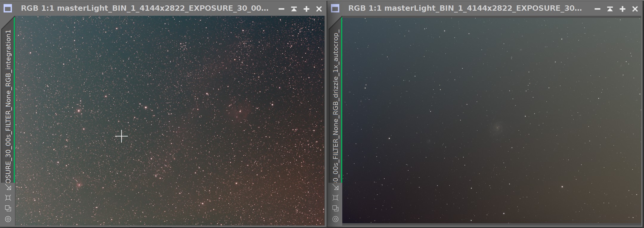This screenshot has height=228, width=644.
Task: Maximize the integration1 window with the plus button
Action: 306,9
